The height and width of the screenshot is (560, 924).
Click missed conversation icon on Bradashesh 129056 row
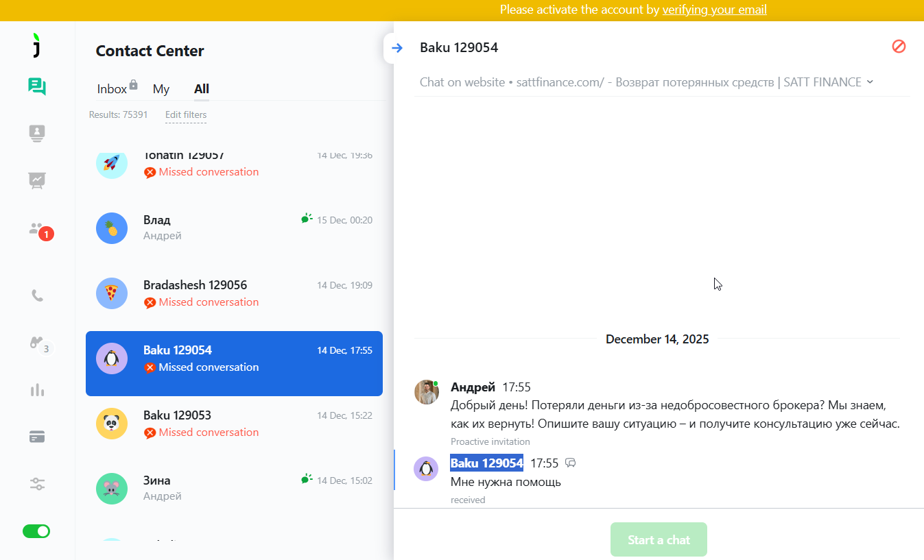[150, 302]
